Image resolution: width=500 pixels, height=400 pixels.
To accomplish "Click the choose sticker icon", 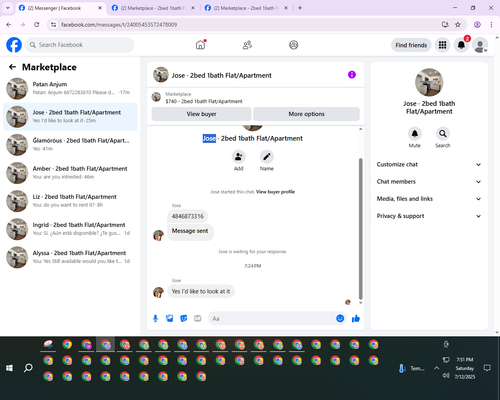I will tap(184, 319).
